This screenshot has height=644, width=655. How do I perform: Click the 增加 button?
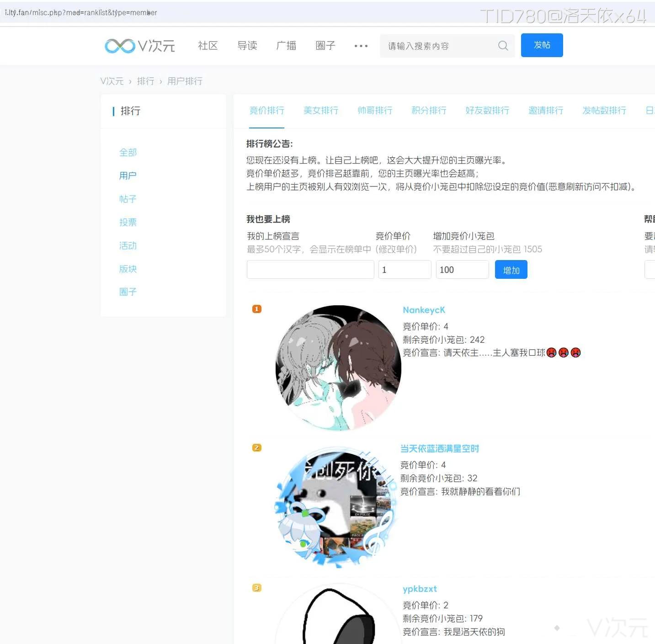pyautogui.click(x=511, y=270)
